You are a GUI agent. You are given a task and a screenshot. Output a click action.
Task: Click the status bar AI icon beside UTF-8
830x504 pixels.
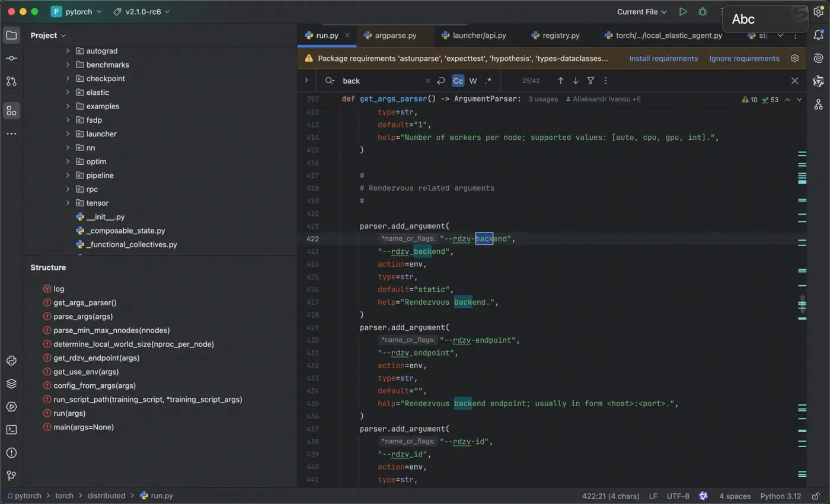coord(703,496)
